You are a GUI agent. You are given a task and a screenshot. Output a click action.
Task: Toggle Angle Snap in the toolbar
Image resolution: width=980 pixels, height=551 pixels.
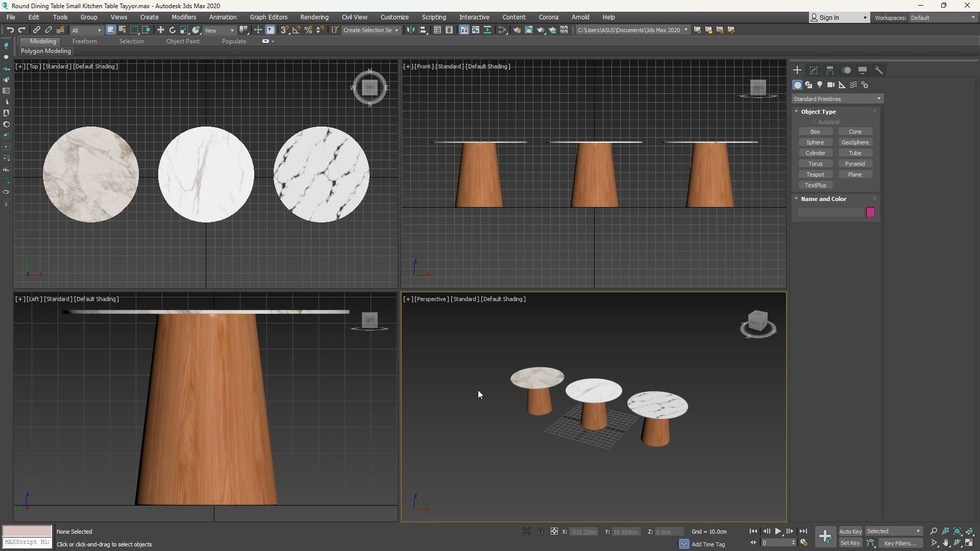(x=297, y=30)
